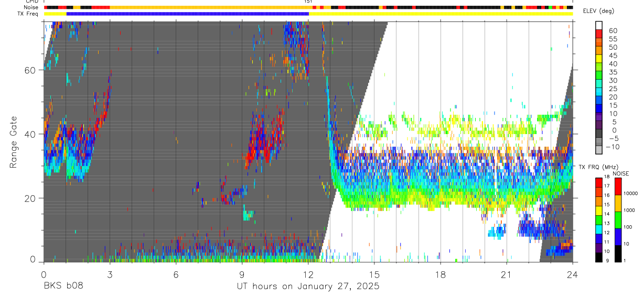
Task: Click the 'UT hours on January 27, 2025' title
Action: pos(308,286)
